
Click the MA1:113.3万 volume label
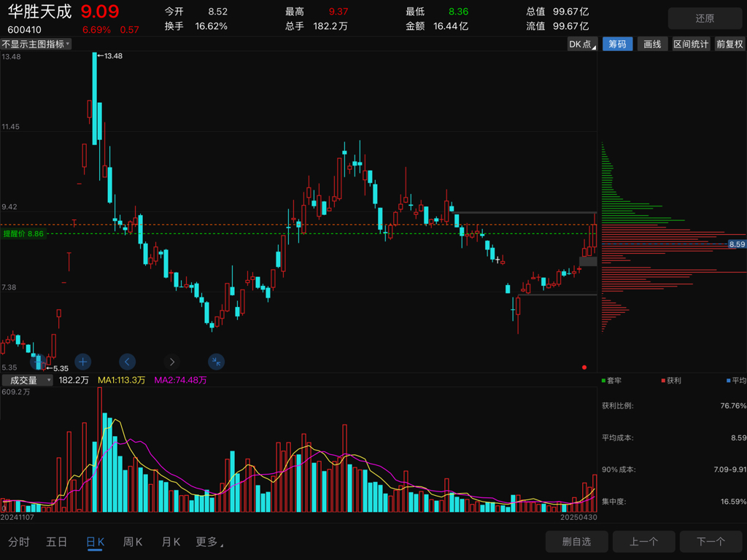[122, 380]
